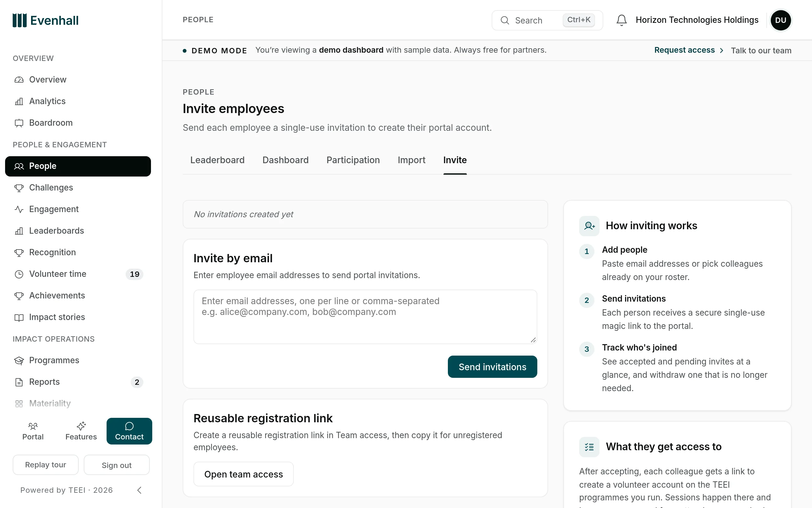Open Programmes in the sidebar
Image resolution: width=812 pixels, height=508 pixels.
78,360
